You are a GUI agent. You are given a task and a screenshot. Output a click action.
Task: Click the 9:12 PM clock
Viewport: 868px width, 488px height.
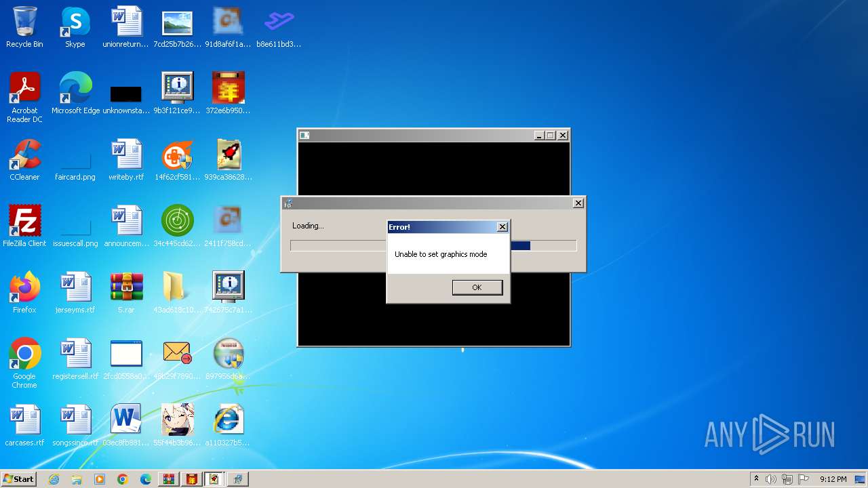tap(833, 479)
